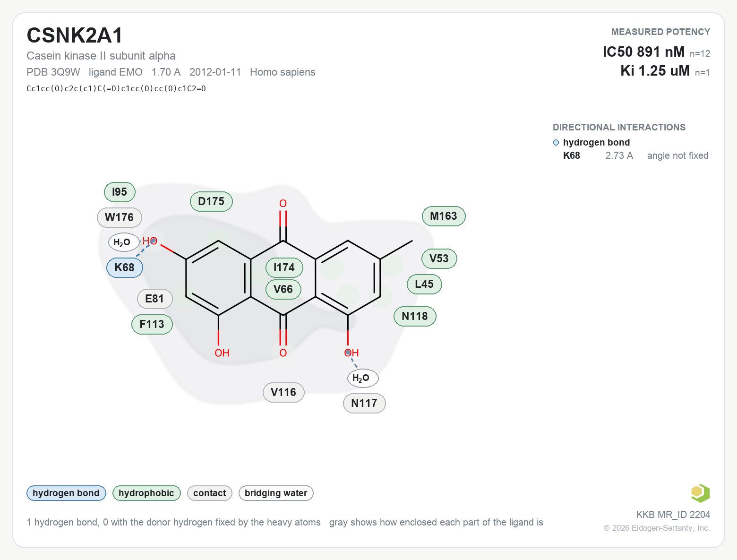Click the 'Homo sapiens' organism text
This screenshot has height=560, width=737.
pyautogui.click(x=283, y=72)
